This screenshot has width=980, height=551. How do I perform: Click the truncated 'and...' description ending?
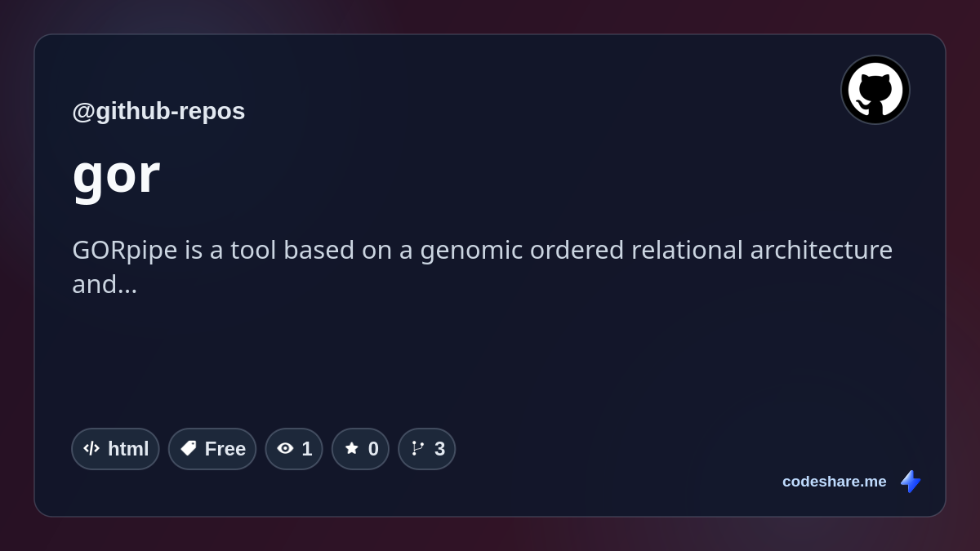(105, 284)
